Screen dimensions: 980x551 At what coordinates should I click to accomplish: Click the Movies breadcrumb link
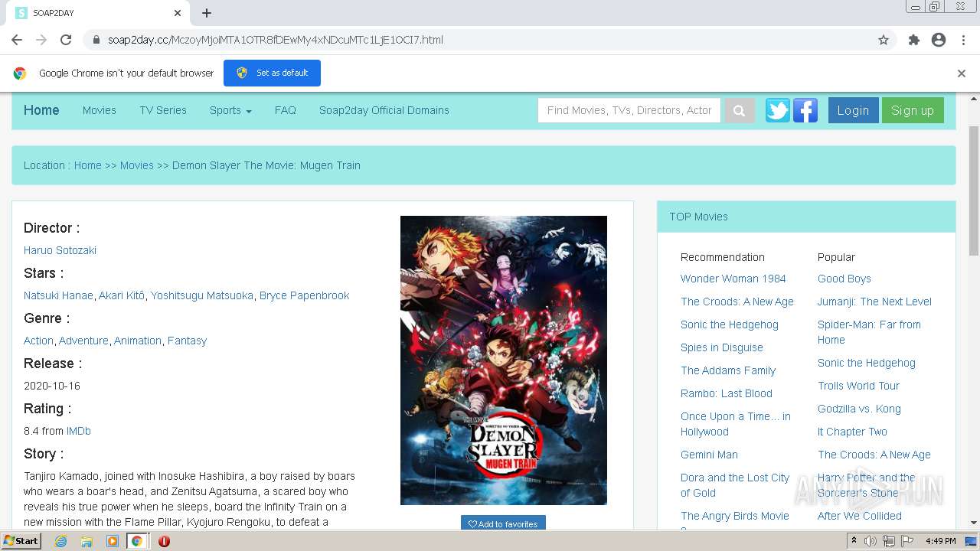click(137, 165)
